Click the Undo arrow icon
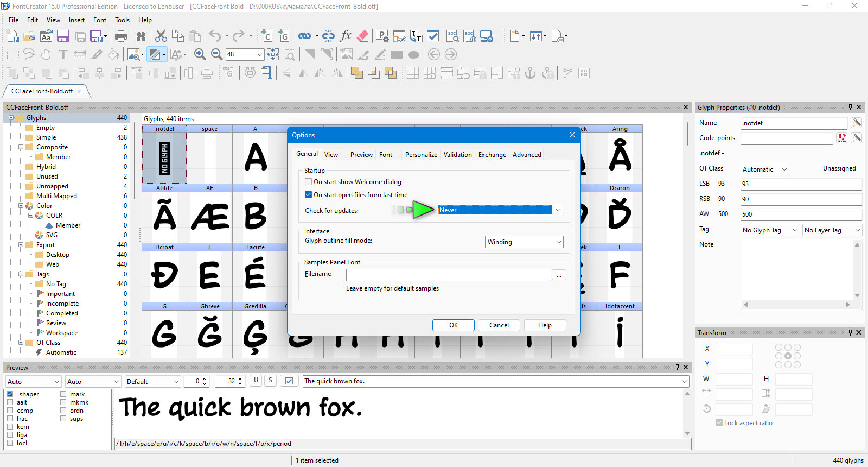868x467 pixels. click(215, 36)
